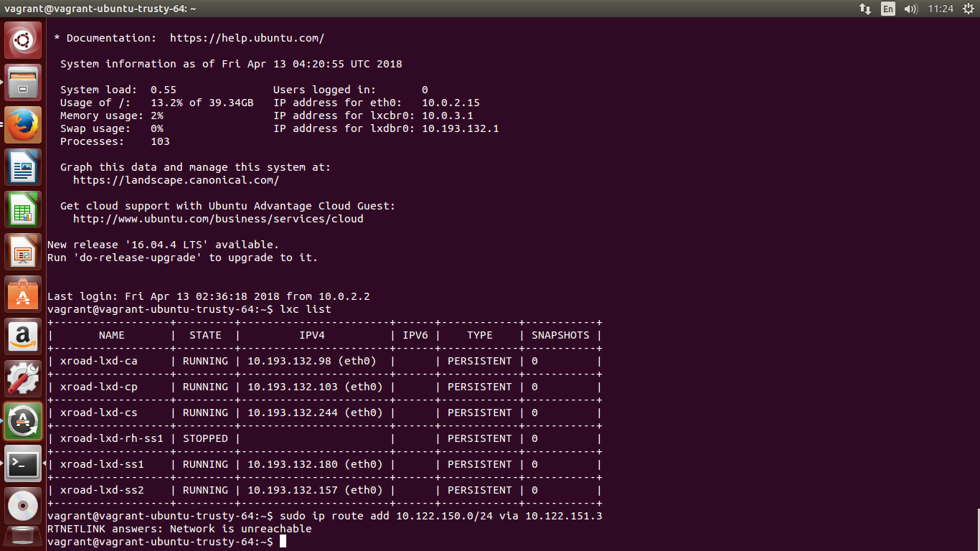Viewport: 980px width, 551px height.
Task: Open LibreOffice Calc
Action: pyautogui.click(x=23, y=209)
